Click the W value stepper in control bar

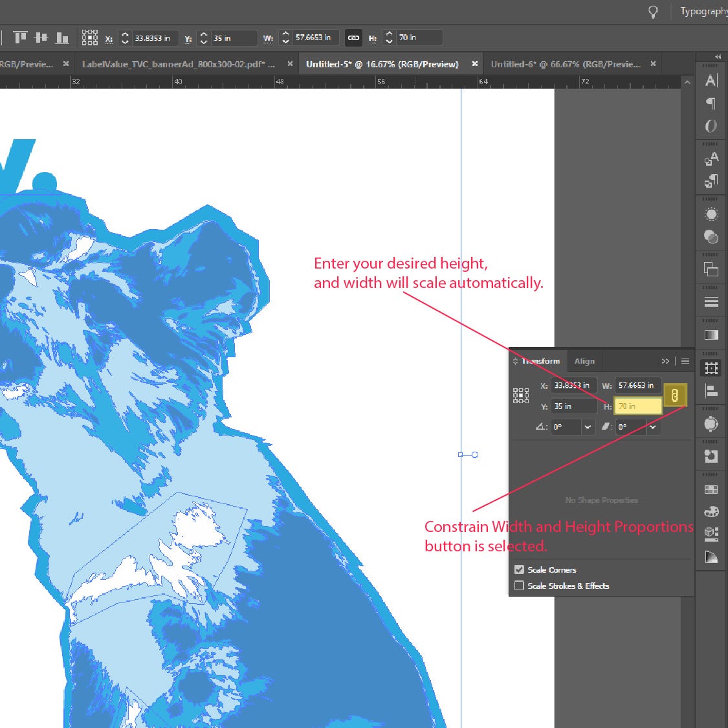point(285,38)
